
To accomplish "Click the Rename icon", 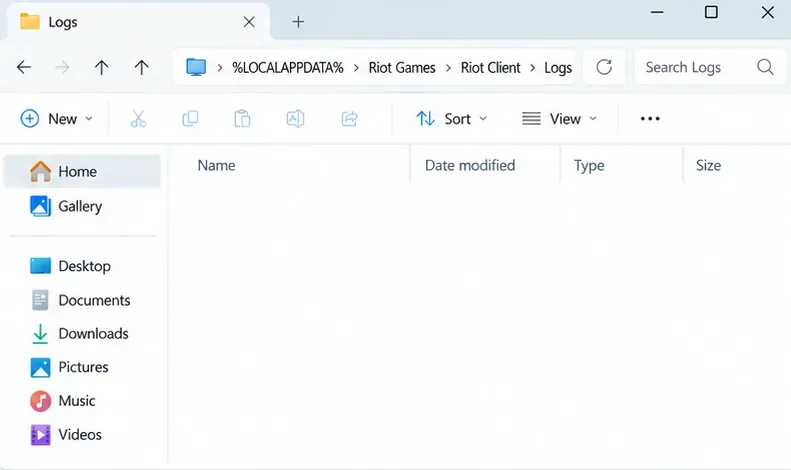I will coord(295,119).
